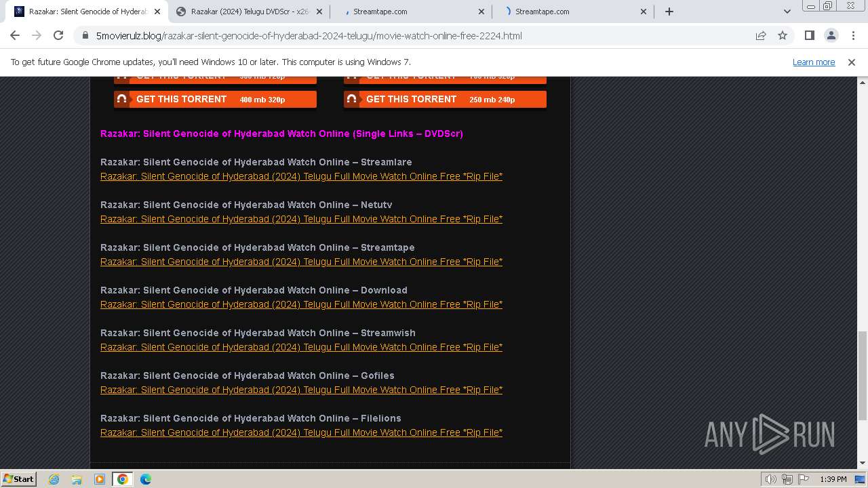Open the Learn more link
Viewport: 868px width, 488px height.
tap(814, 62)
